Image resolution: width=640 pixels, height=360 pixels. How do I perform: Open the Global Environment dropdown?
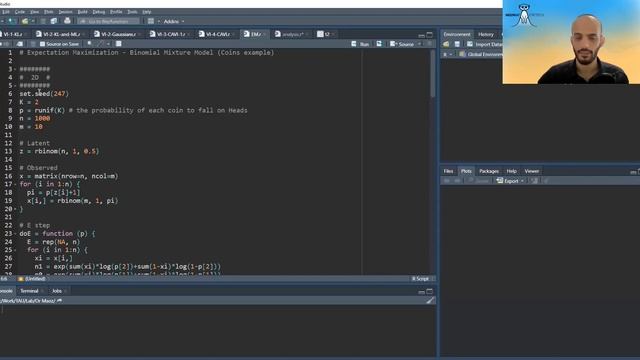coord(482,54)
